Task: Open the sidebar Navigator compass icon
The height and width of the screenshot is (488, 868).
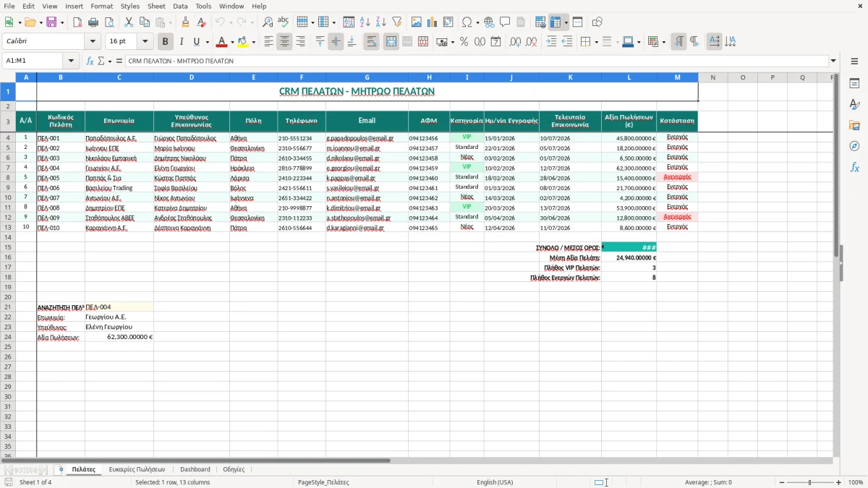Action: (x=854, y=146)
